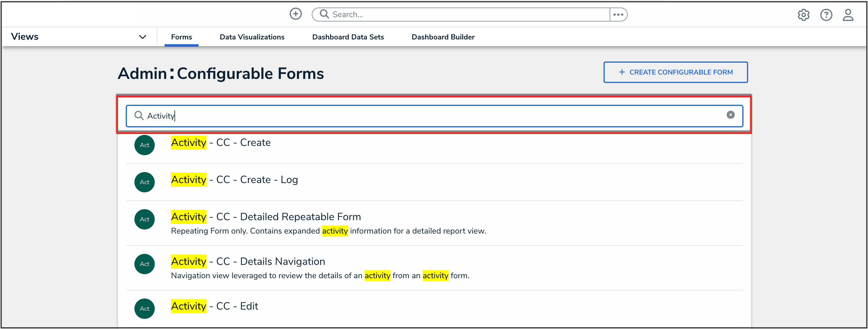868x329 pixels.
Task: Open Activity - CC - Create - Log form
Action: coord(234,180)
